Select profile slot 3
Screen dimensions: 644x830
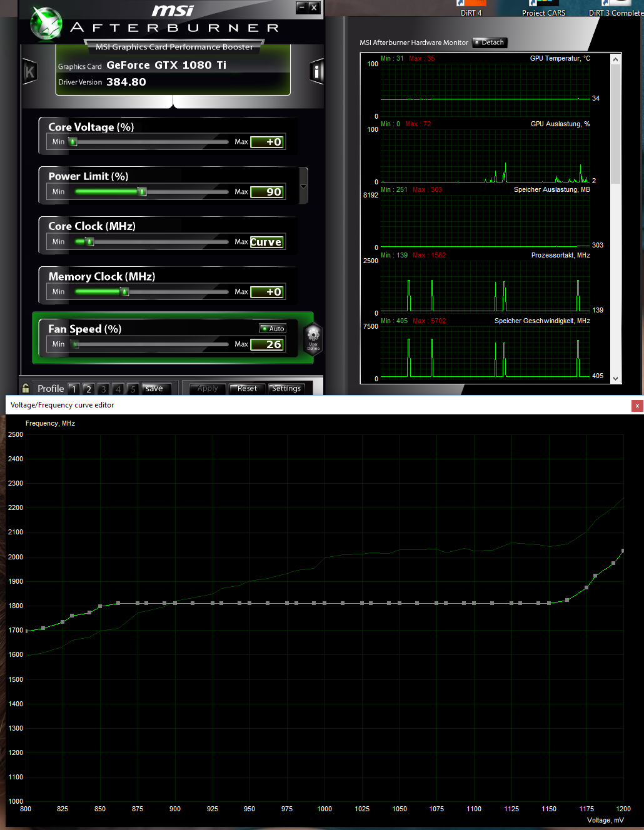tap(103, 389)
